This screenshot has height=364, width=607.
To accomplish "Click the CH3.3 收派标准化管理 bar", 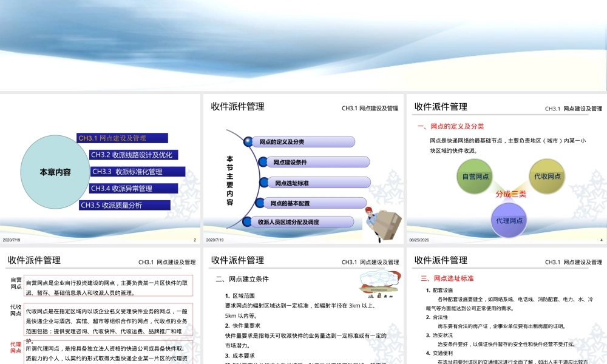I will point(138,171).
